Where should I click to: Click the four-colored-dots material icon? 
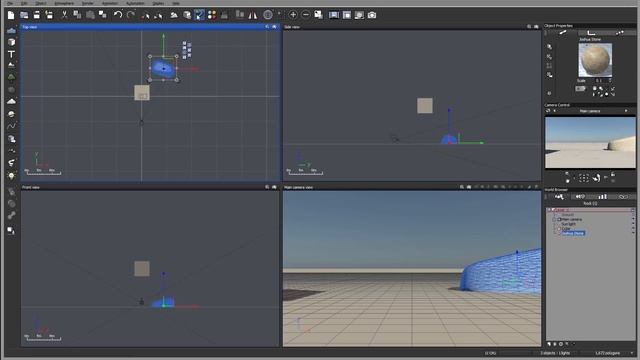[212, 15]
